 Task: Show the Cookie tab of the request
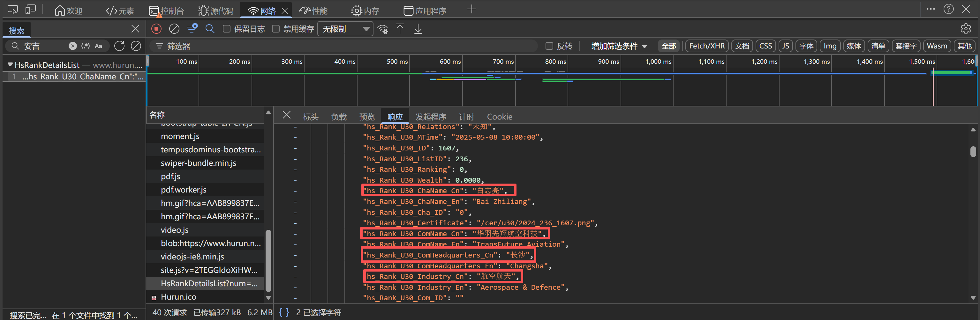click(x=500, y=117)
